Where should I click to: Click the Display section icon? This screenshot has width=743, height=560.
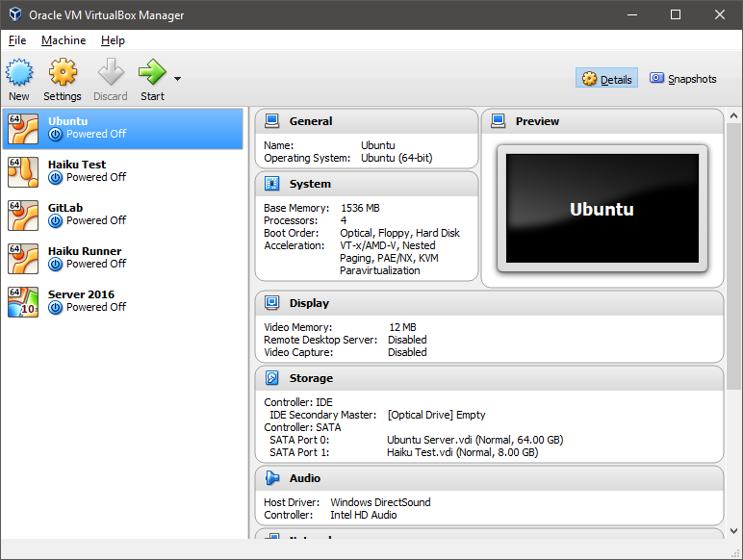272,303
